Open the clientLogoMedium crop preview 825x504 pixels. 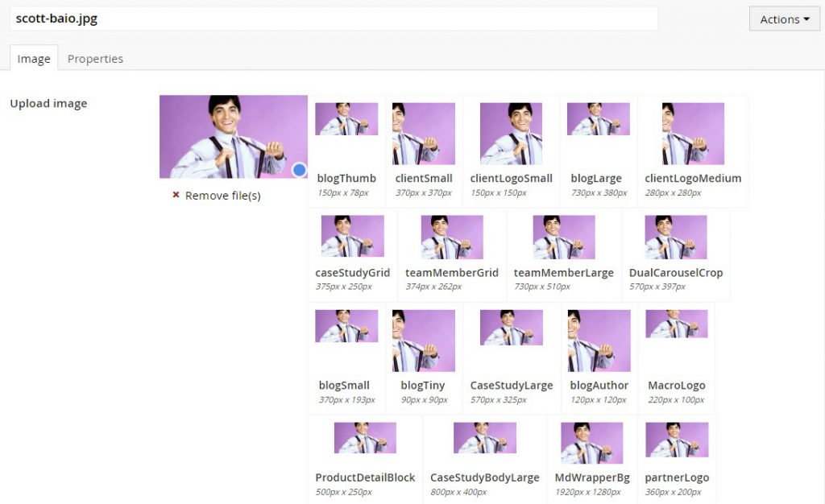click(693, 134)
